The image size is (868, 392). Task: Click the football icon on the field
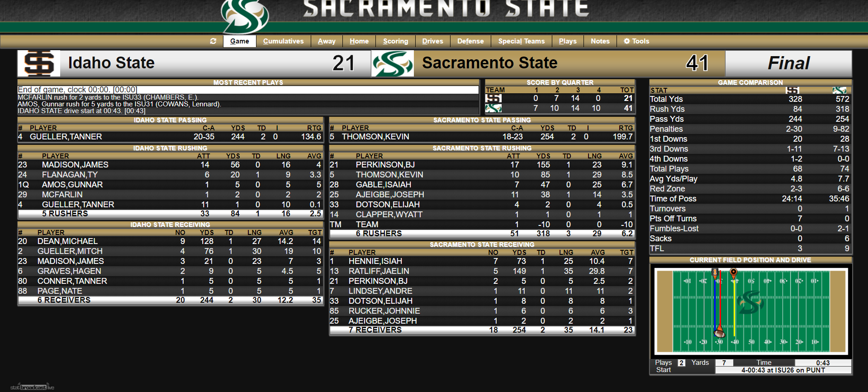pyautogui.click(x=719, y=332)
